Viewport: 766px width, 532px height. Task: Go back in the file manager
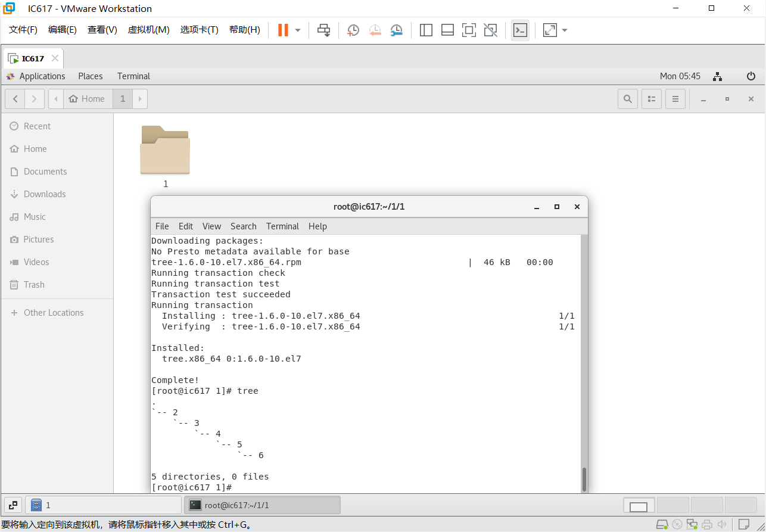pyautogui.click(x=15, y=99)
